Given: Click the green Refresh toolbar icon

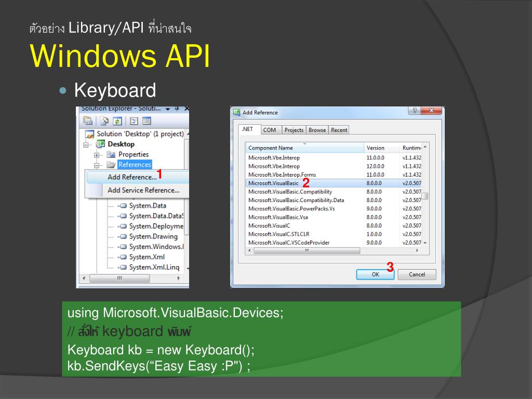Looking at the screenshot, I should [117, 121].
